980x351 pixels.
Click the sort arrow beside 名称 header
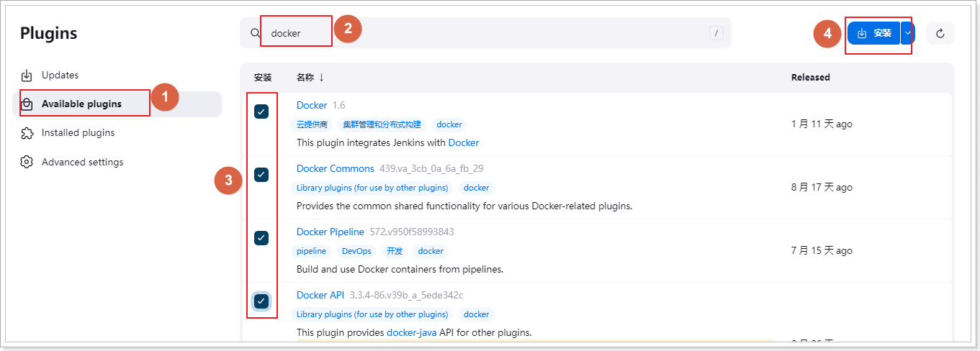pyautogui.click(x=321, y=77)
